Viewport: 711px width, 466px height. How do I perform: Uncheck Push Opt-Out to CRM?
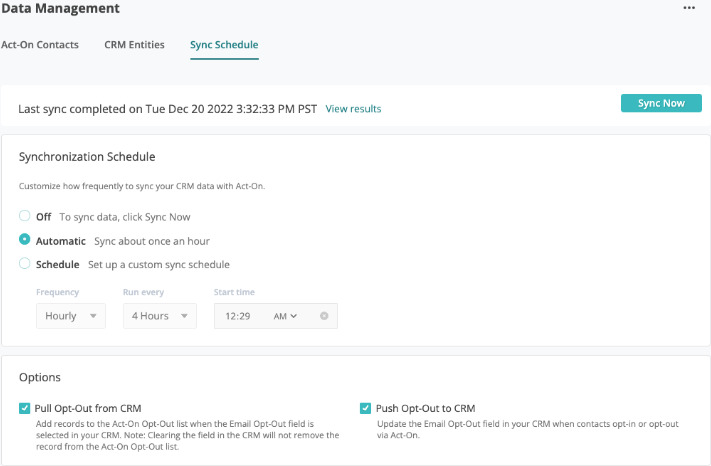tap(365, 408)
